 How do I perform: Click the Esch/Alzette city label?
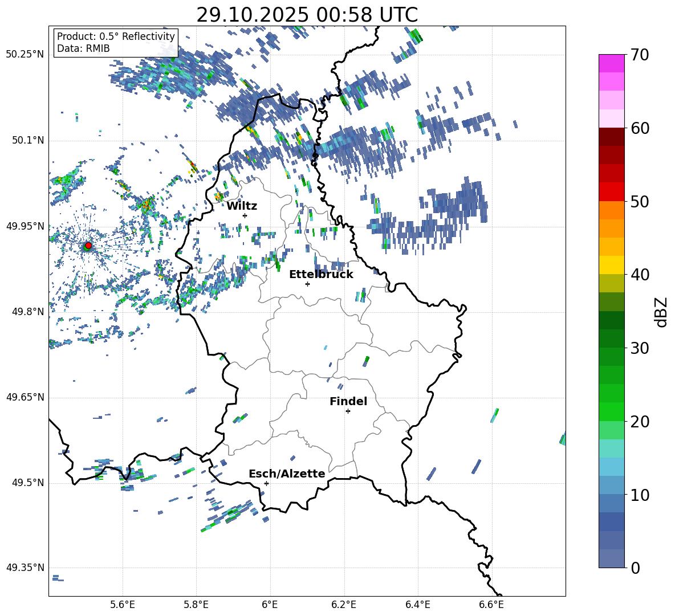pos(287,474)
